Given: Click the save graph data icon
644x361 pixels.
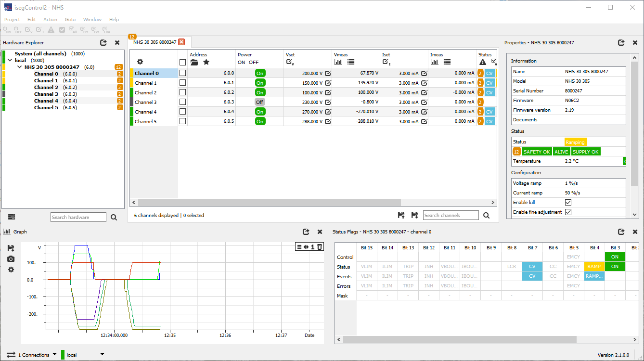Looking at the screenshot, I should (11, 247).
